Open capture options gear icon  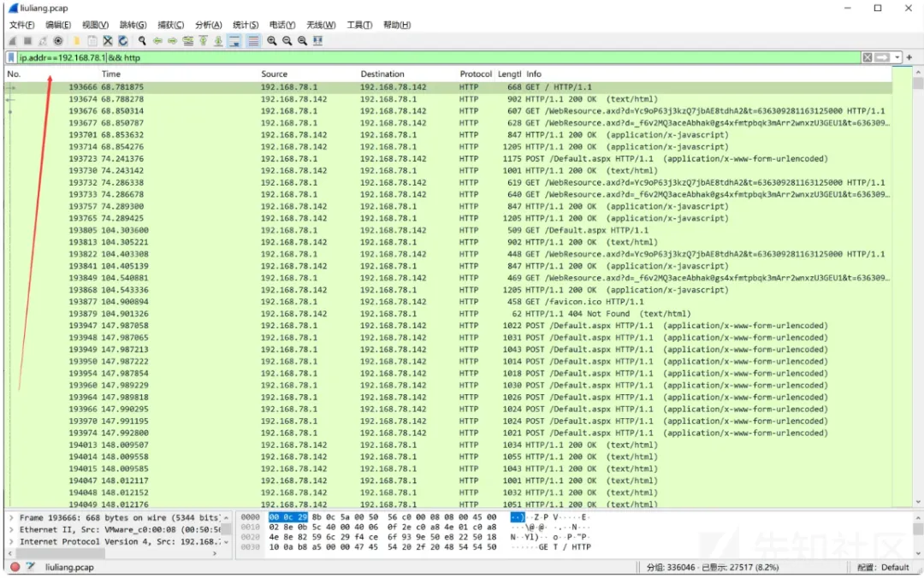58,41
